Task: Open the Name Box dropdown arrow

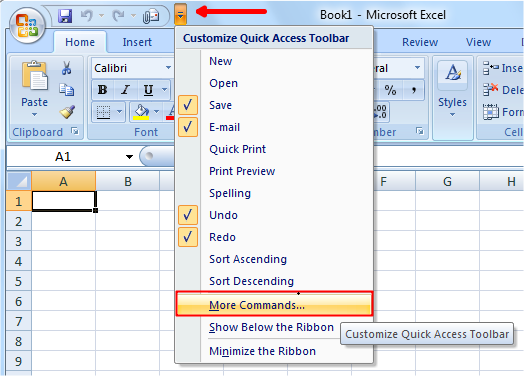Action: 129,156
